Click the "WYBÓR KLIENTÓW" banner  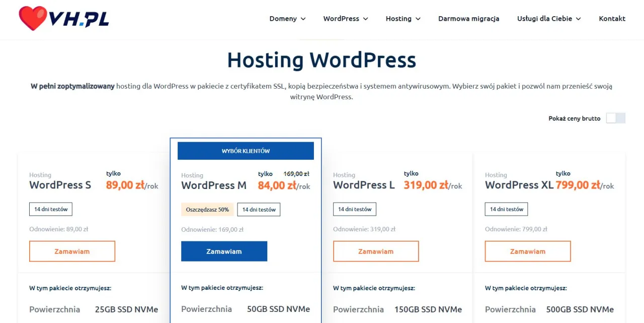tap(246, 150)
